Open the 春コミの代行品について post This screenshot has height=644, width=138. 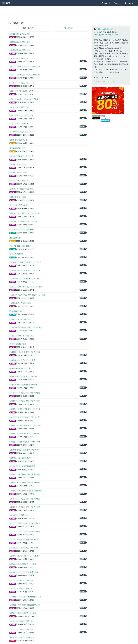[x=18, y=140]
